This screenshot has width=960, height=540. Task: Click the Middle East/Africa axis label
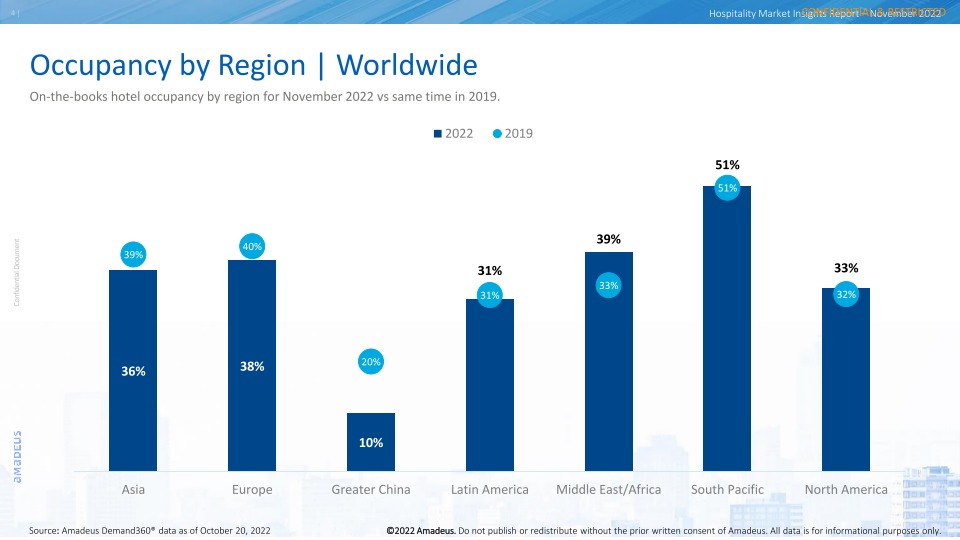tap(609, 490)
